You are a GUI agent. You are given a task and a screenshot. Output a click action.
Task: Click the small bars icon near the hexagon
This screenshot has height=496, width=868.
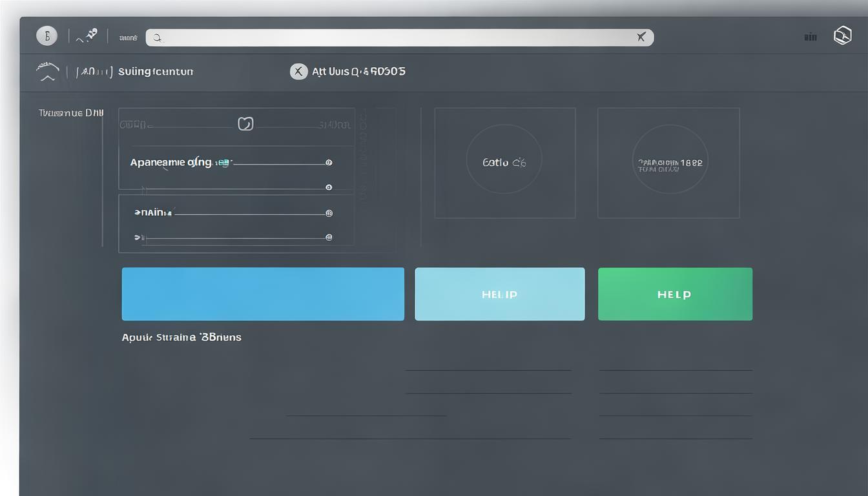(811, 37)
